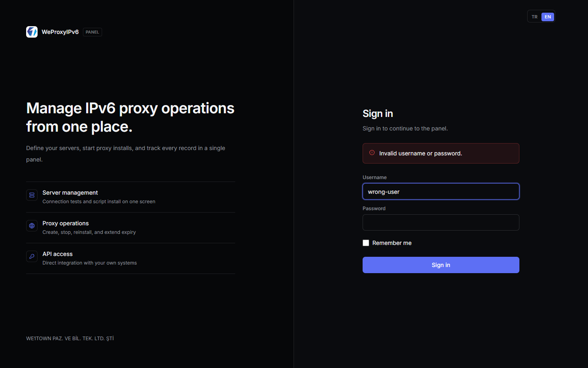Click the API access key icon

[x=32, y=256]
